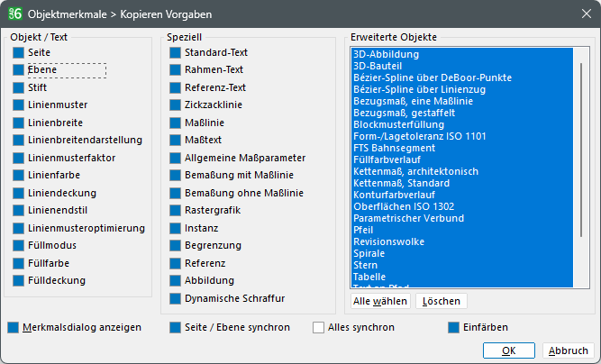
Task: Enable the Alles synchron checkbox
Action: [x=318, y=328]
